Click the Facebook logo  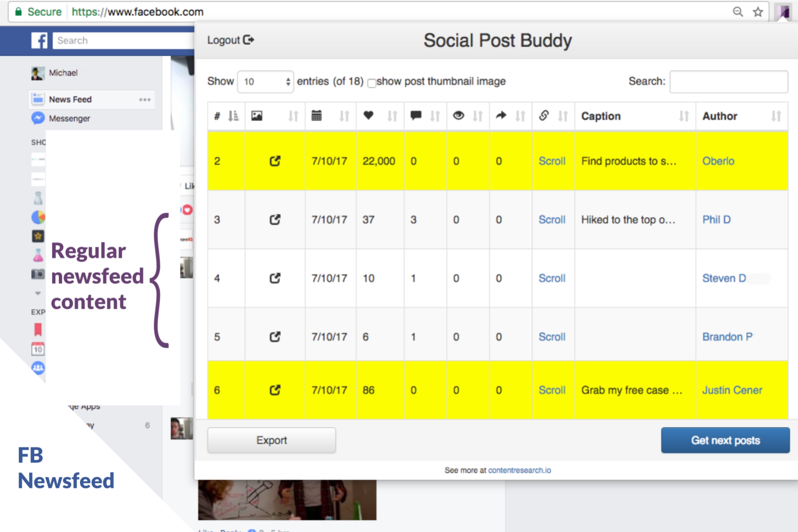click(39, 40)
